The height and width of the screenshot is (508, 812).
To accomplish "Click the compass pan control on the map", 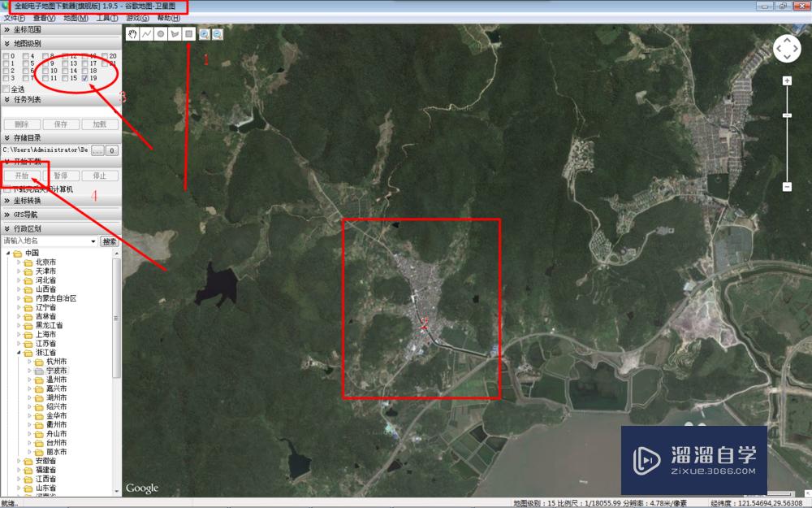I will (x=787, y=49).
